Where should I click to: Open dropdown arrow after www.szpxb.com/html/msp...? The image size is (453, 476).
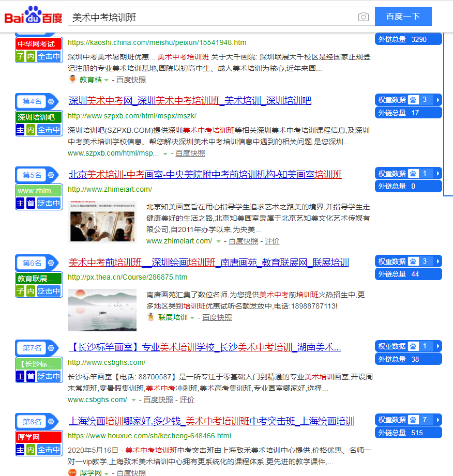point(165,154)
